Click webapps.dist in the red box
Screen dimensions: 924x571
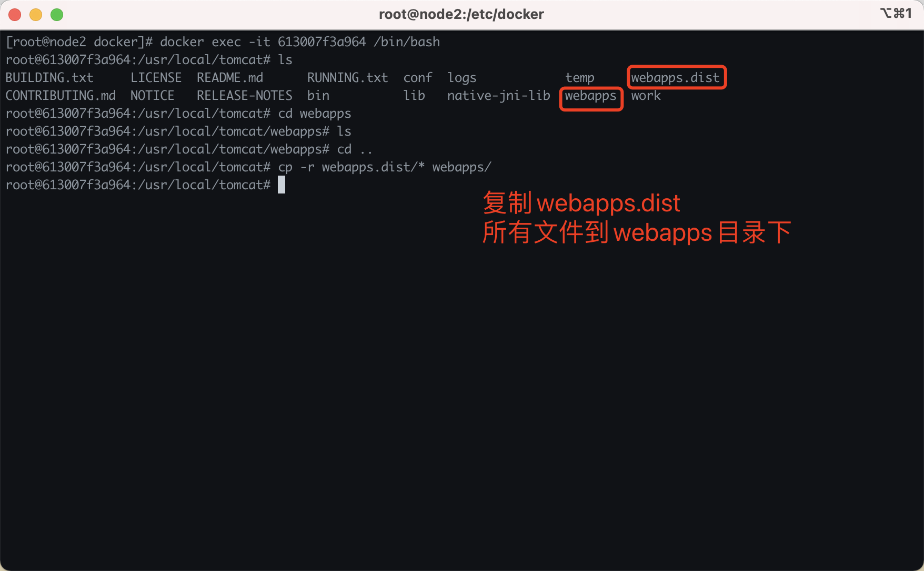coord(675,78)
